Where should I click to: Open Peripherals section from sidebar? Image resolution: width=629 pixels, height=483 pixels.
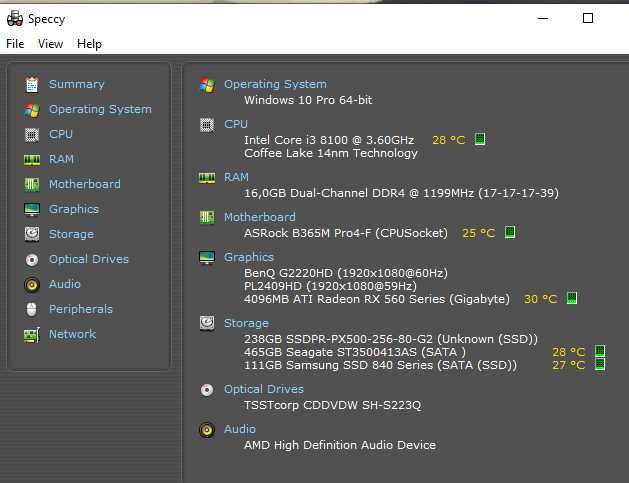pyautogui.click(x=81, y=309)
